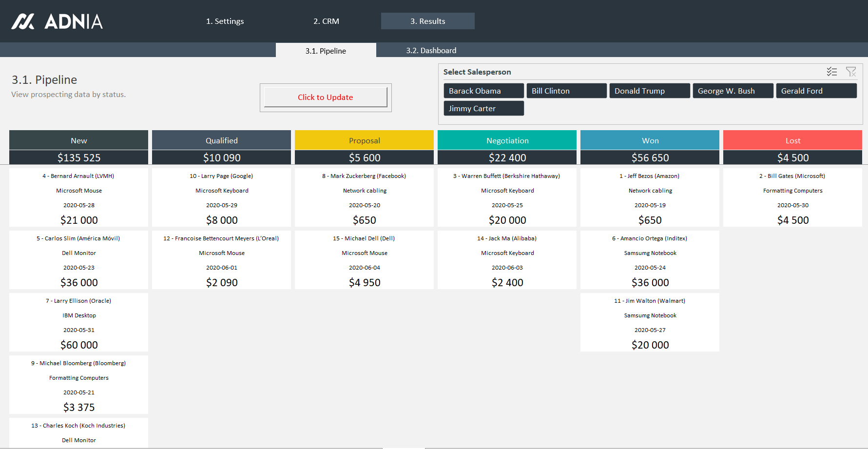This screenshot has width=868, height=449.
Task: Select the date 2020-06-04
Action: click(x=365, y=268)
